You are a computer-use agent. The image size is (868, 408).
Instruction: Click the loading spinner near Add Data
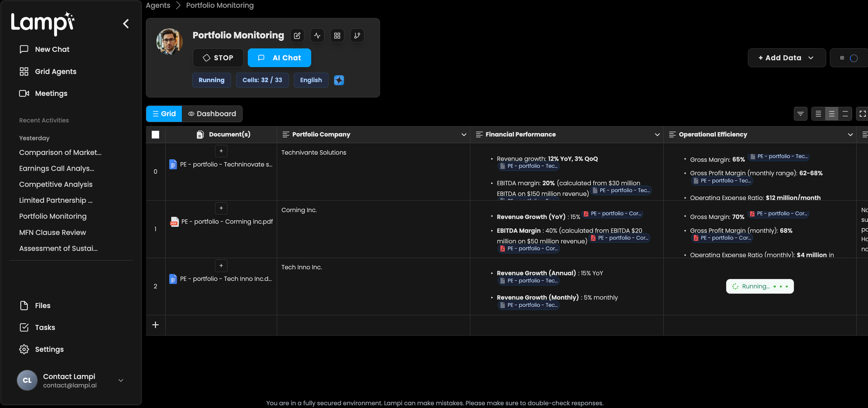tap(854, 58)
